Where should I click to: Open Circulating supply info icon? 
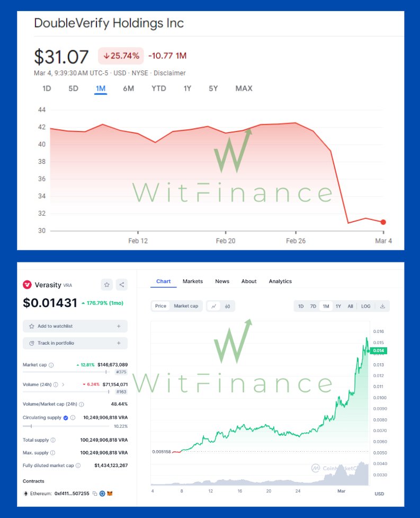click(73, 418)
